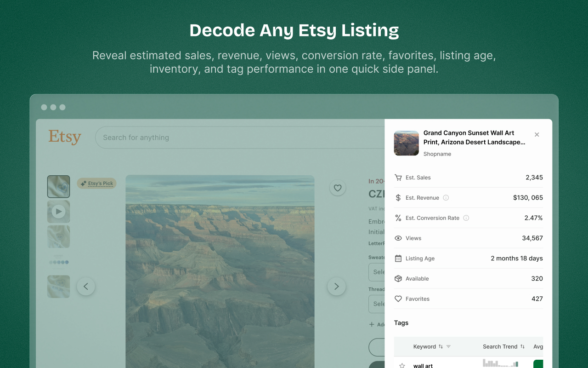Select the color swatches thumbnail

[58, 262]
